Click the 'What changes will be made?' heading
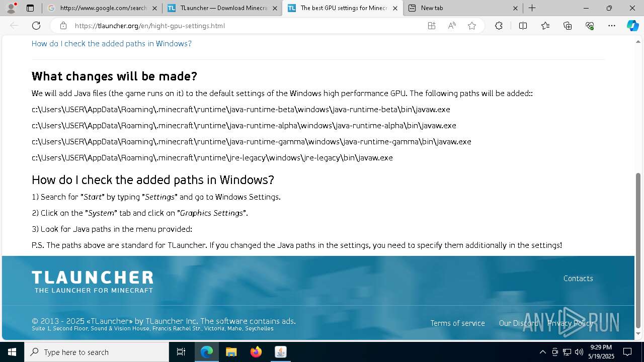 [x=114, y=76]
